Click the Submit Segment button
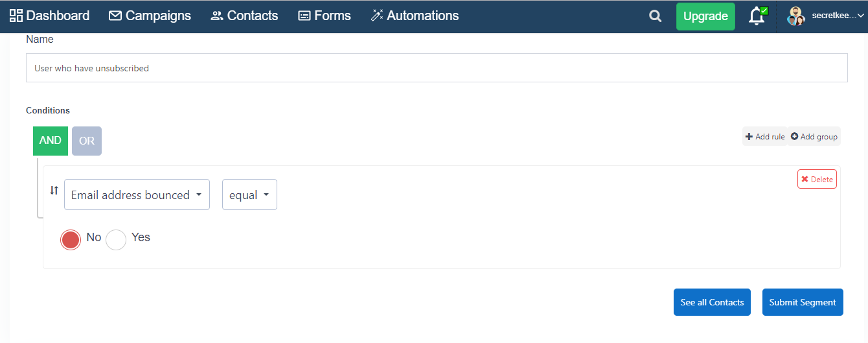868x343 pixels. click(803, 302)
